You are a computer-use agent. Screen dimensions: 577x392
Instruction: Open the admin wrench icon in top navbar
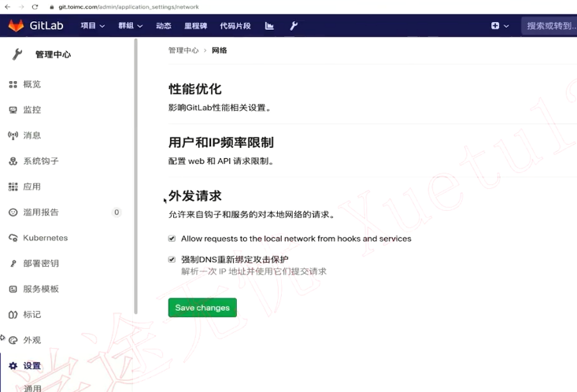[294, 26]
